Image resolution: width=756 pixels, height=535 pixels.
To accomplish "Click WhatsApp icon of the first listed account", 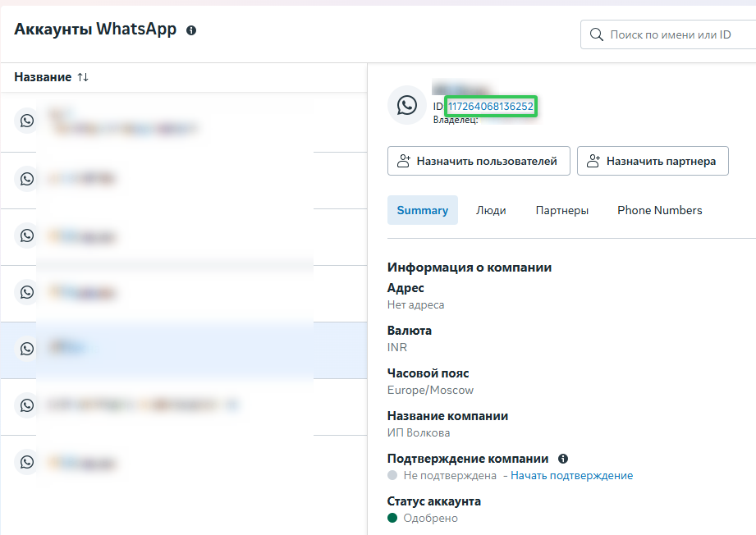I will coord(27,121).
